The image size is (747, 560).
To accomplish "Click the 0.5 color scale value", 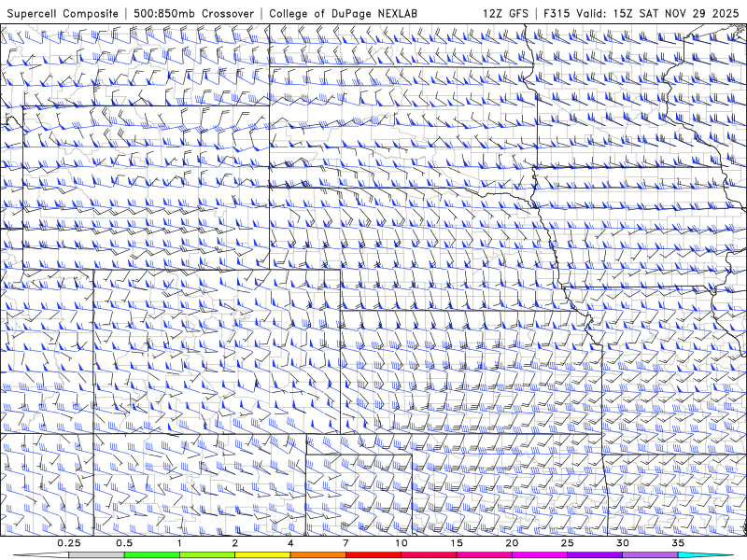I will tap(124, 543).
